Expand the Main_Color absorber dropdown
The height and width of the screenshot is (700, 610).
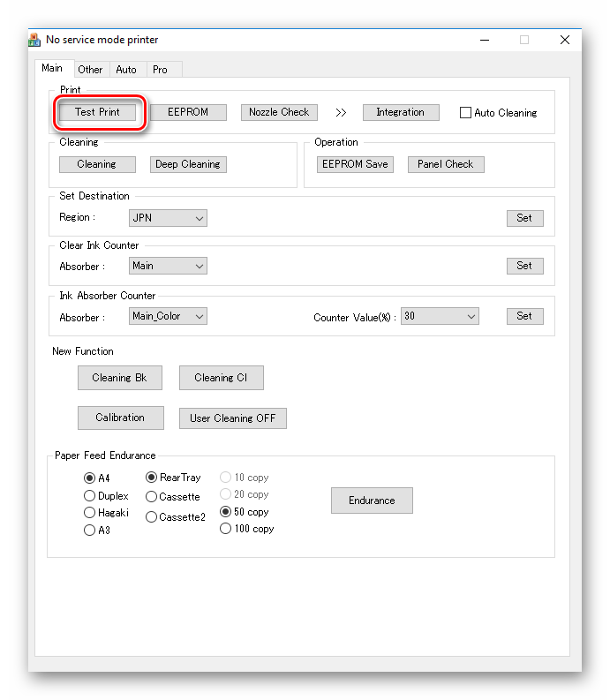tap(168, 316)
